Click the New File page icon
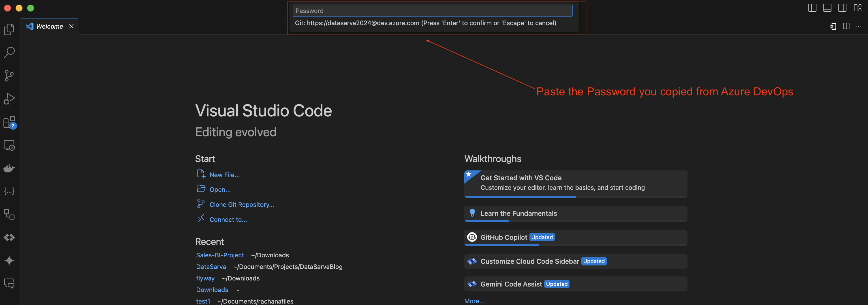Viewport: 868px width, 305px height. click(x=201, y=174)
